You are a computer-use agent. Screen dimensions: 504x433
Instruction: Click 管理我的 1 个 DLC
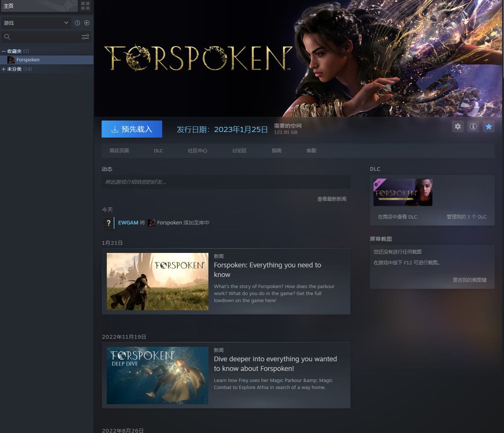tap(467, 217)
